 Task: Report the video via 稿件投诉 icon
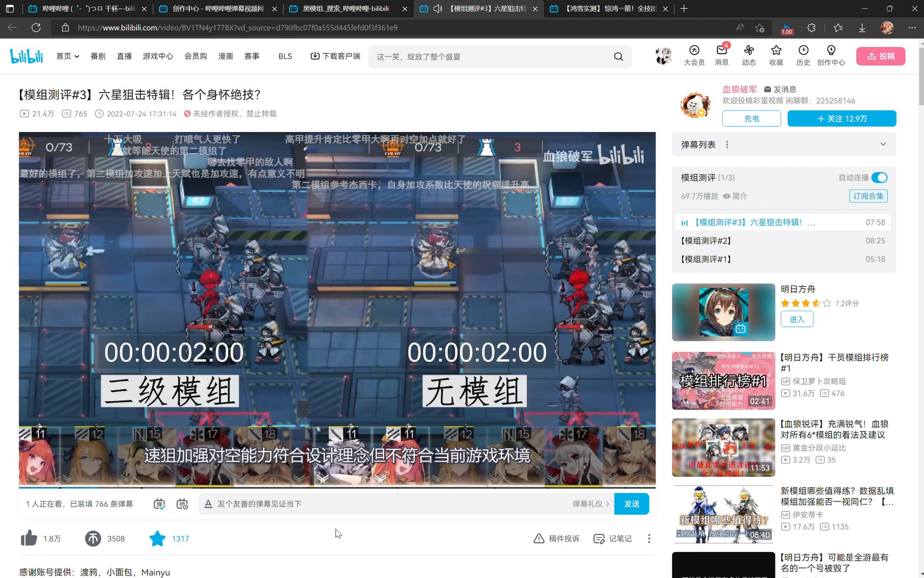click(557, 538)
